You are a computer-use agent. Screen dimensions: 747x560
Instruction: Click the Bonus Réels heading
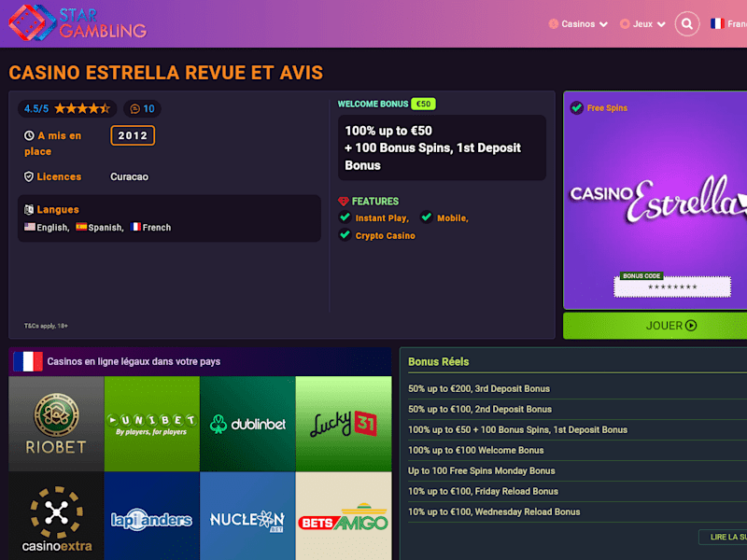click(438, 362)
